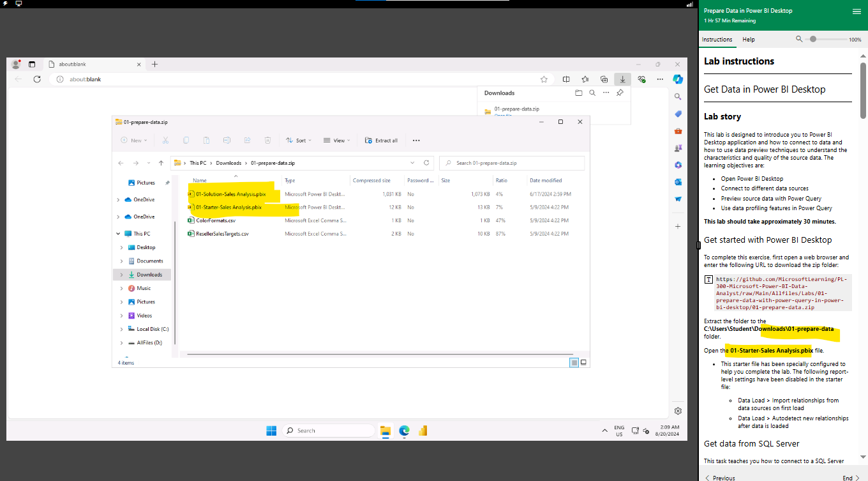Open Power BI Desktop from taskbar

pyautogui.click(x=422, y=431)
